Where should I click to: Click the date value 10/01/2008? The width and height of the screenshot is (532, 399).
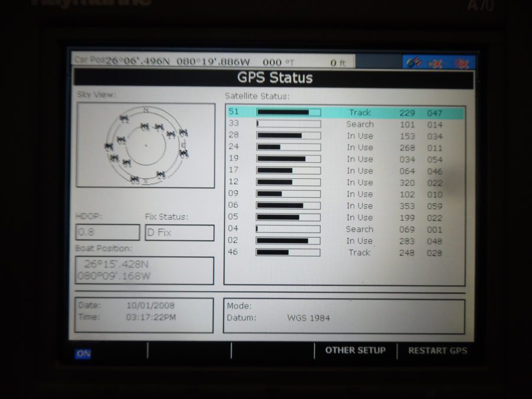[x=151, y=305]
